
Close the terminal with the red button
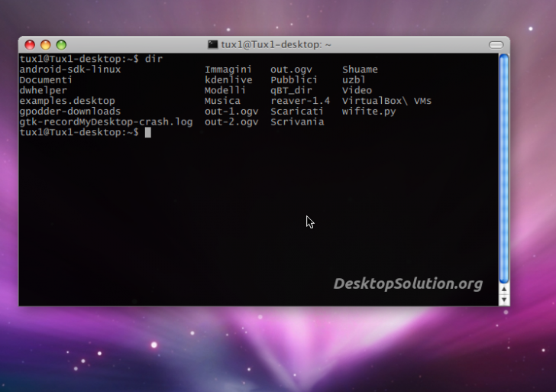click(x=30, y=44)
